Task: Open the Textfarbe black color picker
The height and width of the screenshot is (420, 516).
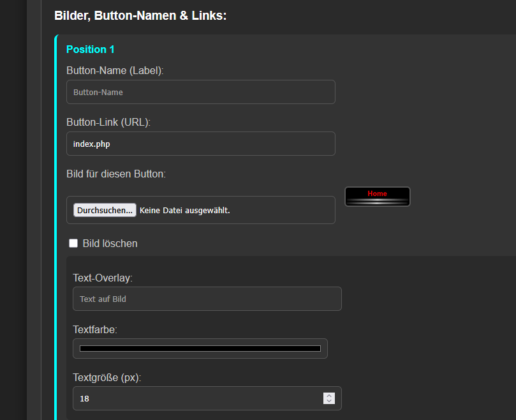Action: point(200,349)
